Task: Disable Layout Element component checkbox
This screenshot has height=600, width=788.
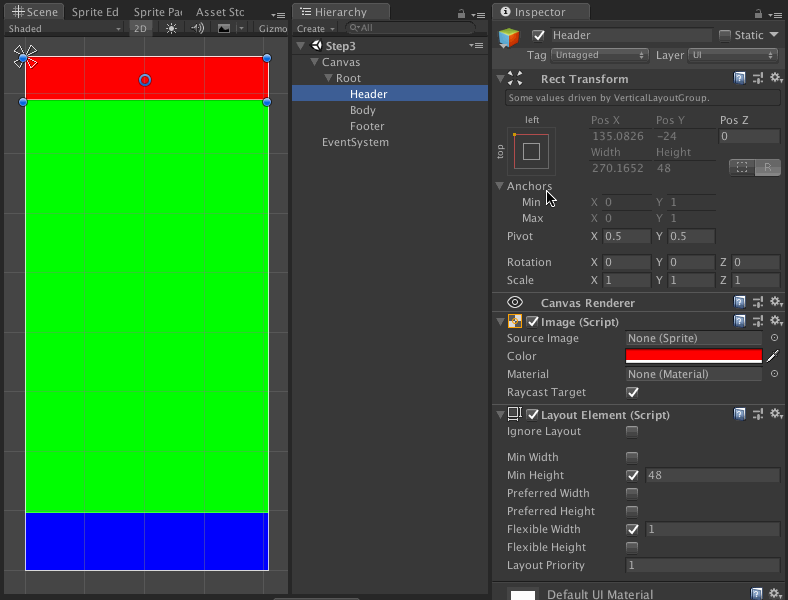Action: (x=532, y=415)
